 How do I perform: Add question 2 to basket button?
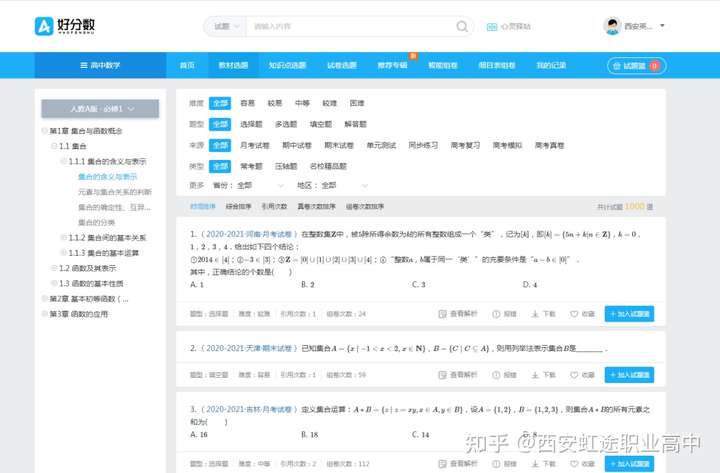[629, 375]
